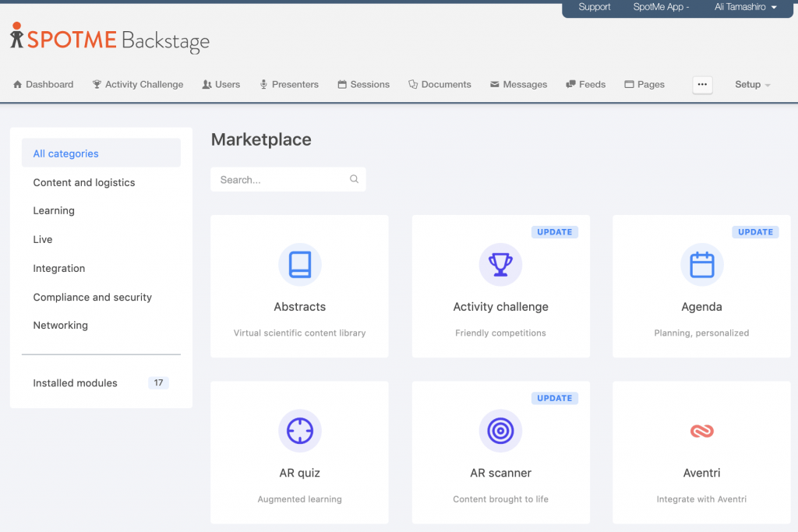Screen dimensions: 798x532
Task: Open the AR quiz crosshair icon
Action: [x=299, y=431]
